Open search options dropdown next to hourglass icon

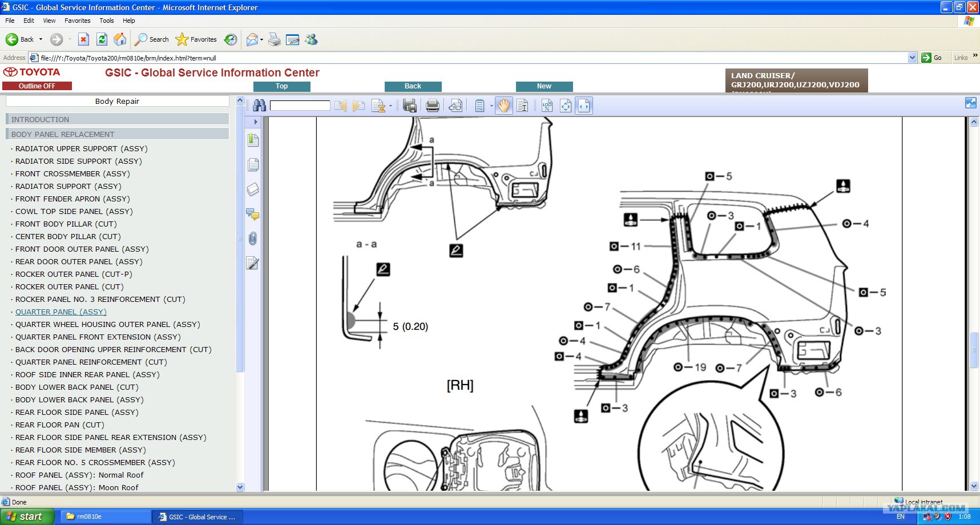(x=390, y=106)
